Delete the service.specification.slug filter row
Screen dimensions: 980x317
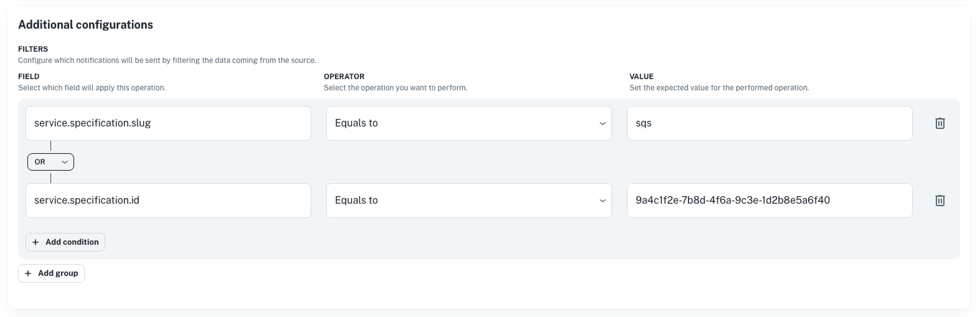[940, 123]
